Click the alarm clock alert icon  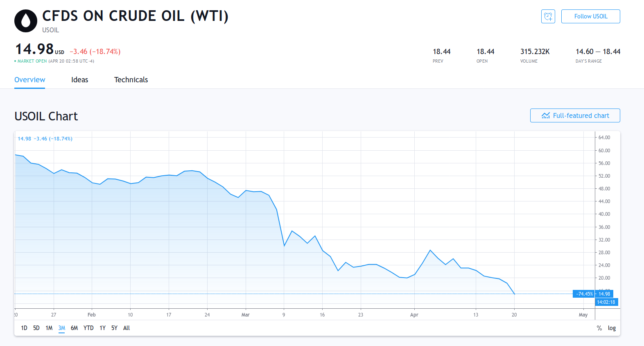point(548,16)
